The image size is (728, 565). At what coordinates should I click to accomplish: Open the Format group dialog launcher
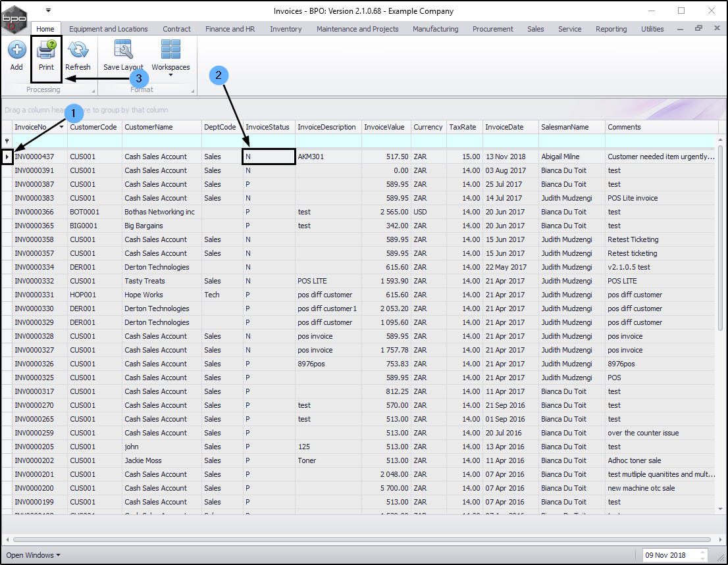(x=193, y=91)
